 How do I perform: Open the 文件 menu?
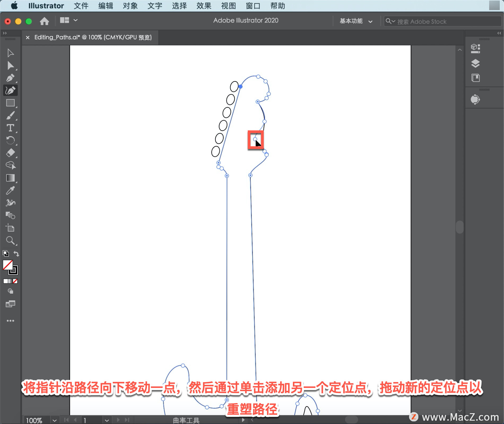click(x=81, y=6)
